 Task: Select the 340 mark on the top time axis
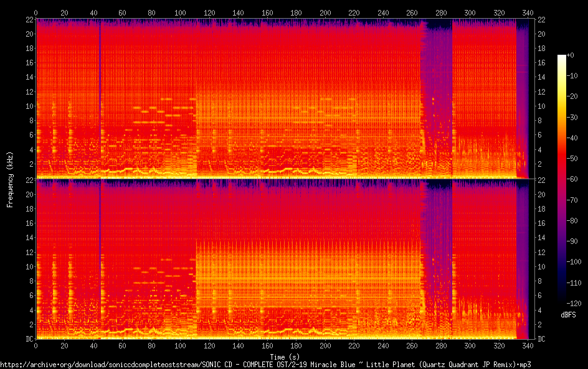528,12
